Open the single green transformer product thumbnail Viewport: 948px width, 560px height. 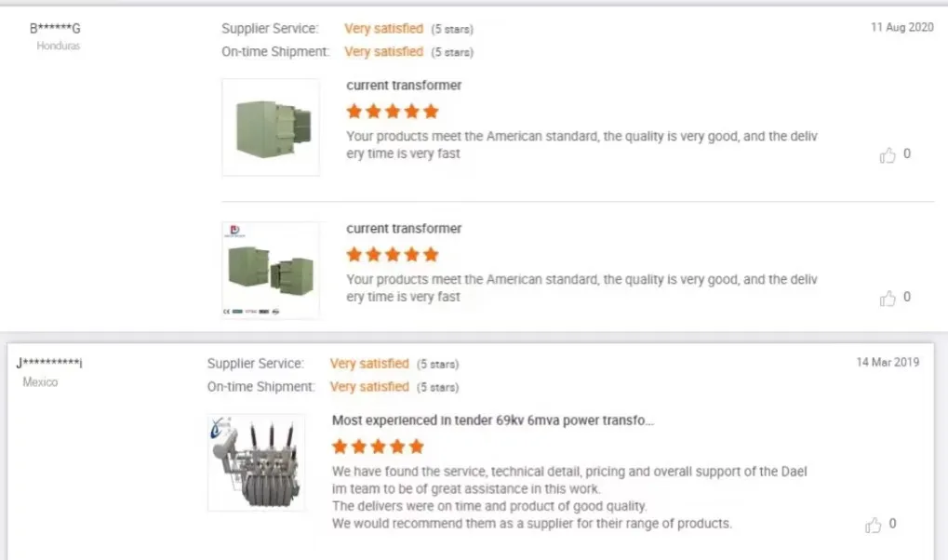[x=270, y=127]
